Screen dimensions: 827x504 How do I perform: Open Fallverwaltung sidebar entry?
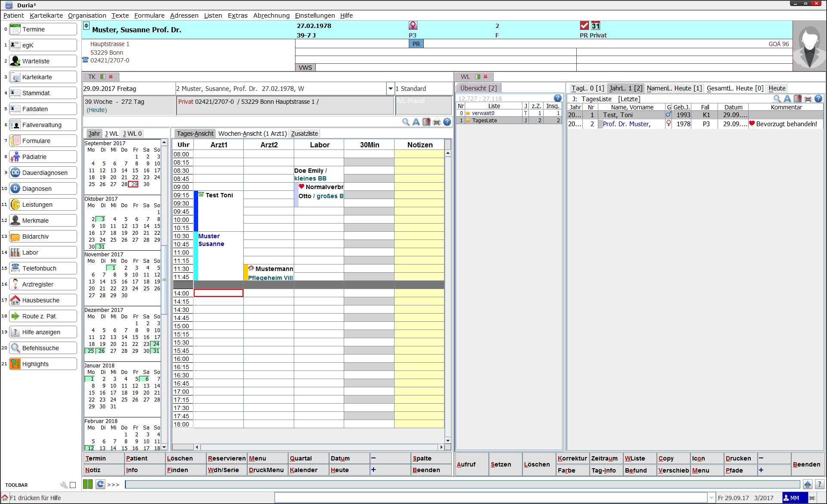coord(43,125)
